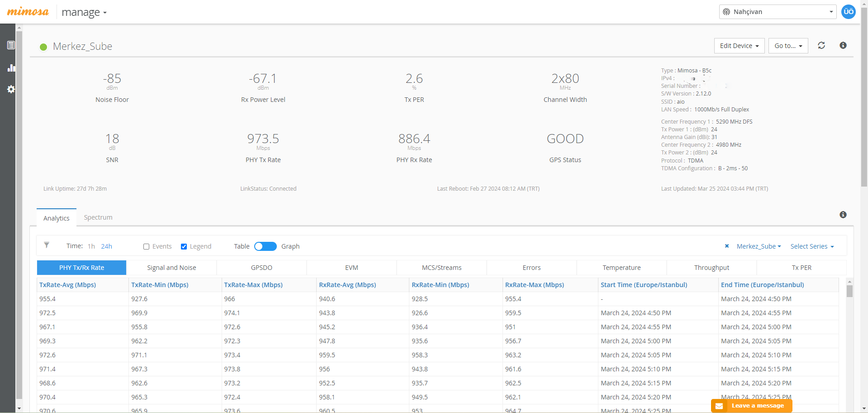Expand the Edit Device dropdown
The width and height of the screenshot is (868, 413).
coord(739,46)
